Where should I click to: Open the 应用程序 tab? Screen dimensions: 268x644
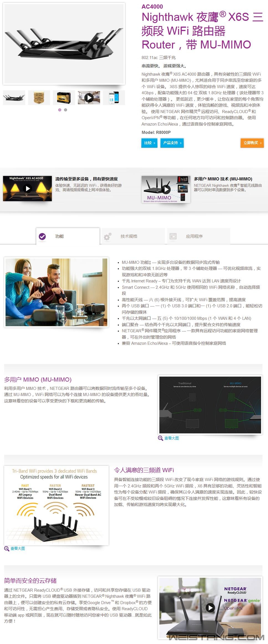coord(194,236)
